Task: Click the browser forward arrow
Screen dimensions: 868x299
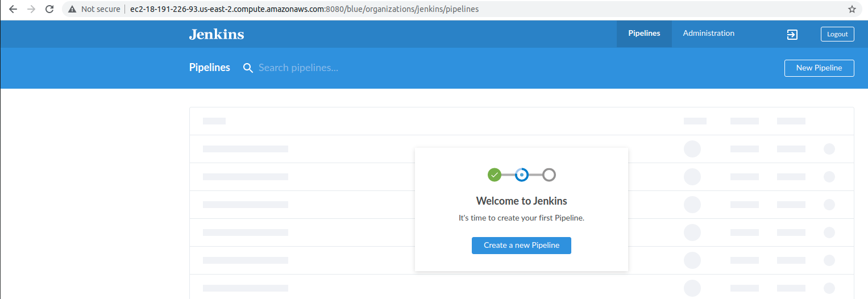Action: click(x=31, y=9)
